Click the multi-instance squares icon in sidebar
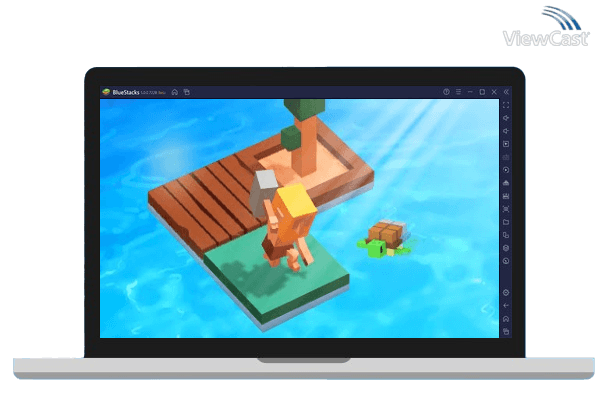This screenshot has height=414, width=602. pos(506,235)
